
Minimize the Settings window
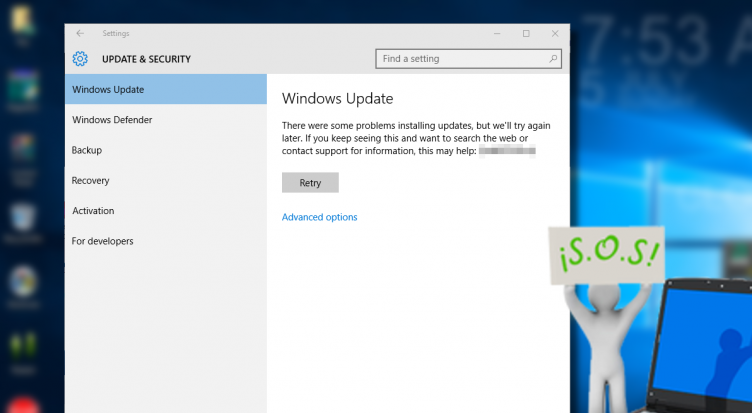click(x=497, y=34)
